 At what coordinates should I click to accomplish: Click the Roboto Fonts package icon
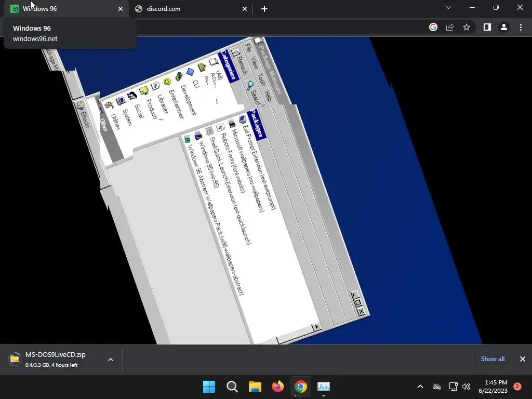coord(220,128)
